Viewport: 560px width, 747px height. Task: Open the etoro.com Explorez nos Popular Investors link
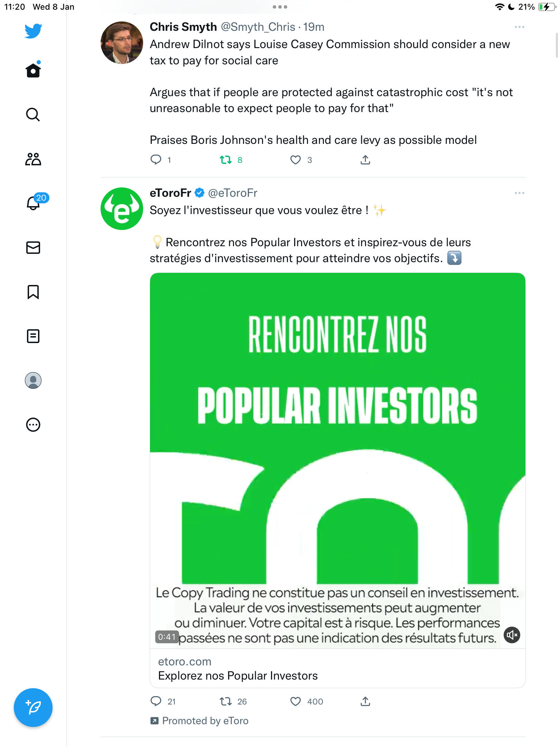point(338,668)
